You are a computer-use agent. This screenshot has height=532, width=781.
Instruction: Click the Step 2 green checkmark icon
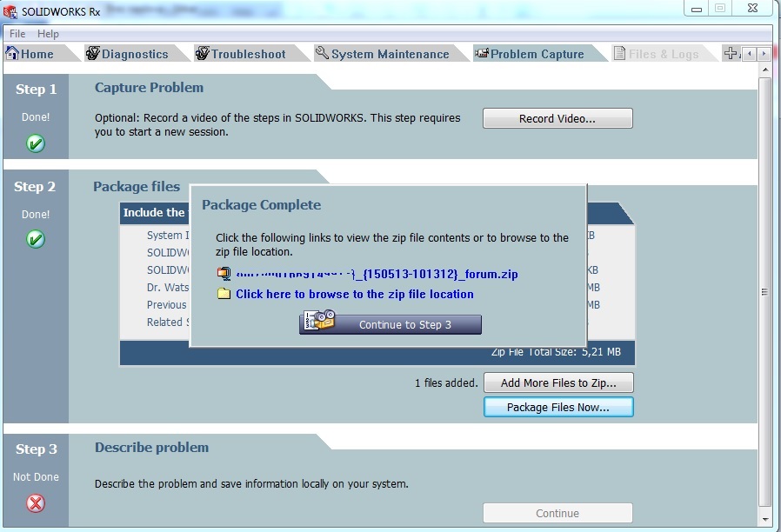(36, 239)
